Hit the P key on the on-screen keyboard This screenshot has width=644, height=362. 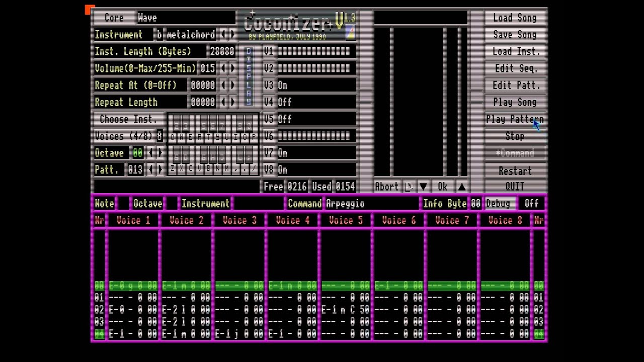pos(254,137)
